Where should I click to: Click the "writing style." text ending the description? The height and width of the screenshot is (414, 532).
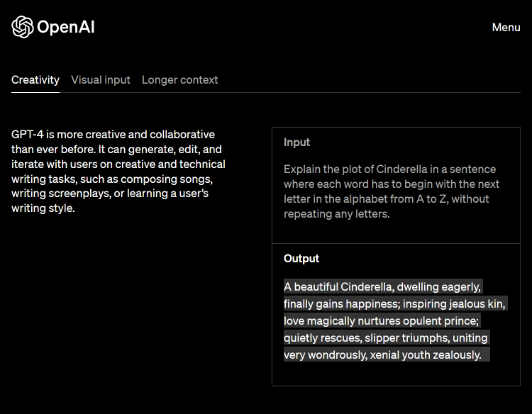pos(43,209)
